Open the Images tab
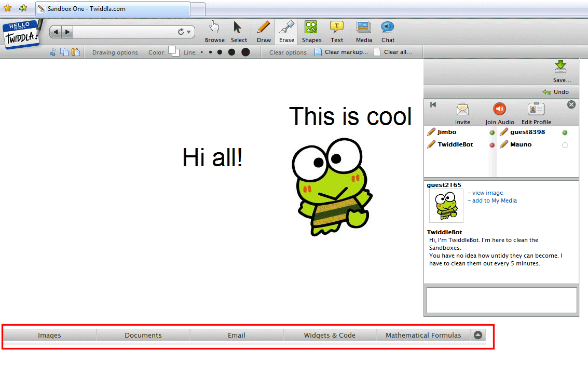 49,335
